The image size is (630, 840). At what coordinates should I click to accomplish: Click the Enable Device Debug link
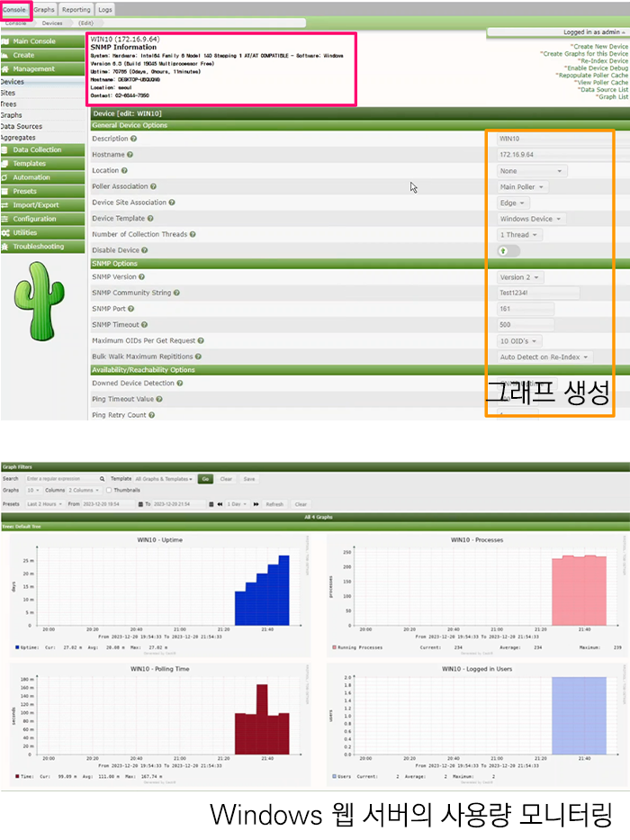click(x=596, y=68)
